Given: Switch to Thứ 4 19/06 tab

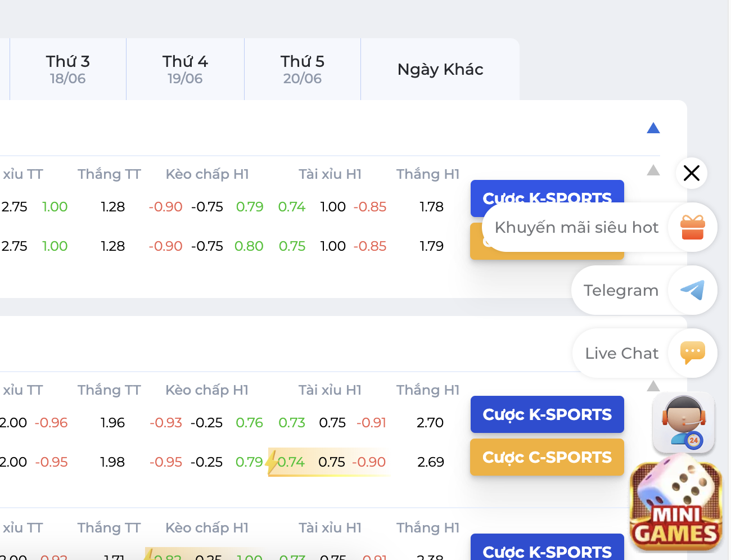Looking at the screenshot, I should click(186, 69).
